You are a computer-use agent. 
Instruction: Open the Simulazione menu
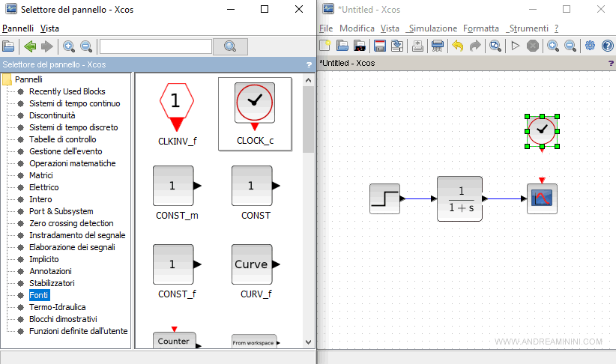click(432, 28)
